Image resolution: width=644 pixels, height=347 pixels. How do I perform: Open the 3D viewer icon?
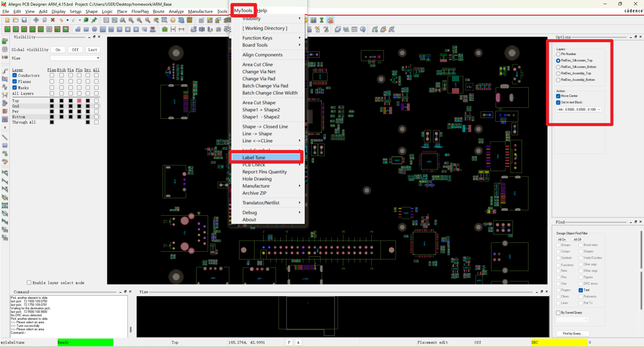181,20
